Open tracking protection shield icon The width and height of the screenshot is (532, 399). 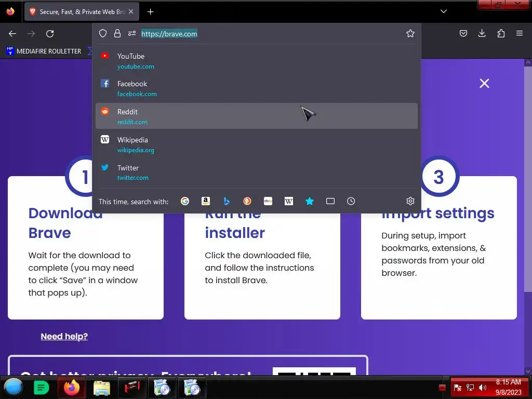103,33
